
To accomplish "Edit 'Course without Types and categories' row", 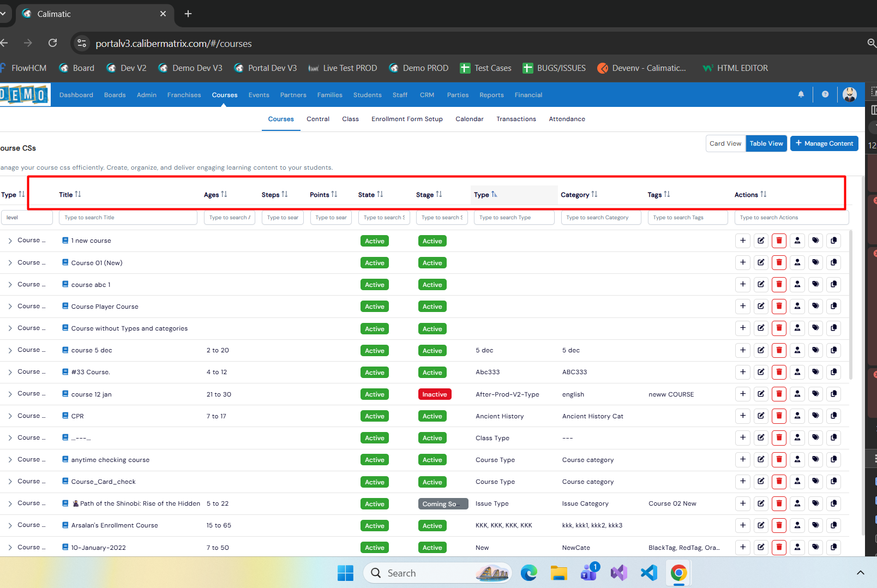I will pos(761,328).
